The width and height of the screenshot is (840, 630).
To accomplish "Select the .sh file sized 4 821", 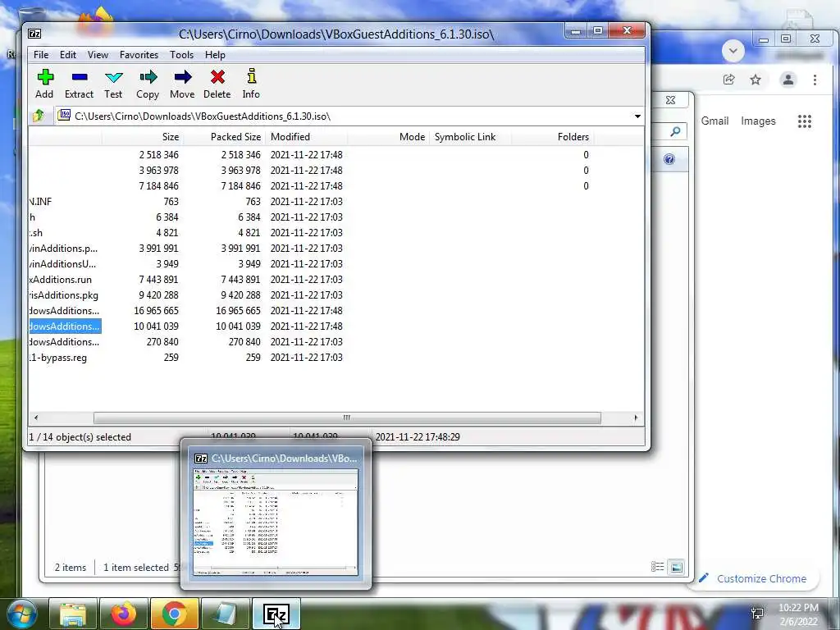I will point(336,233).
